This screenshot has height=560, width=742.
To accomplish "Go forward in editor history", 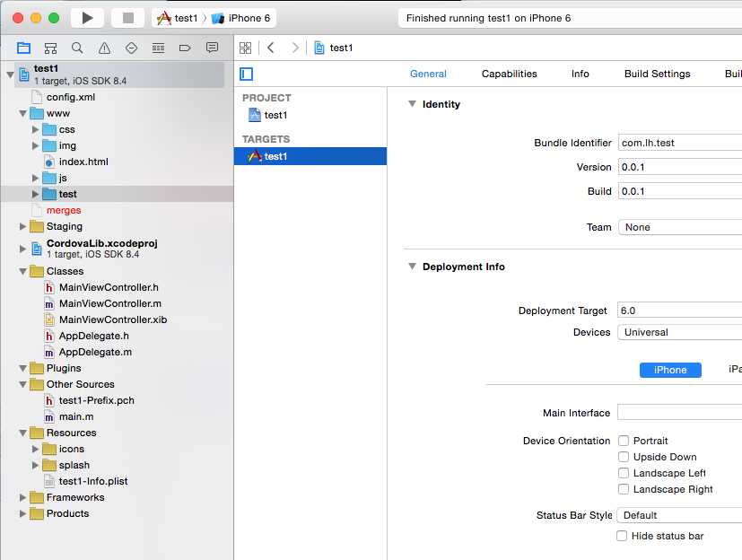I will coord(295,48).
